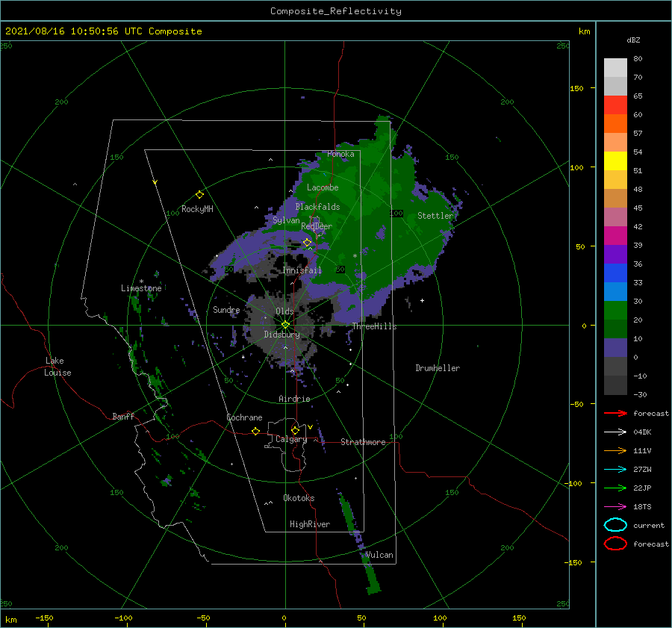The image size is (672, 628).
Task: Click the Olds city label
Action: coord(284,311)
